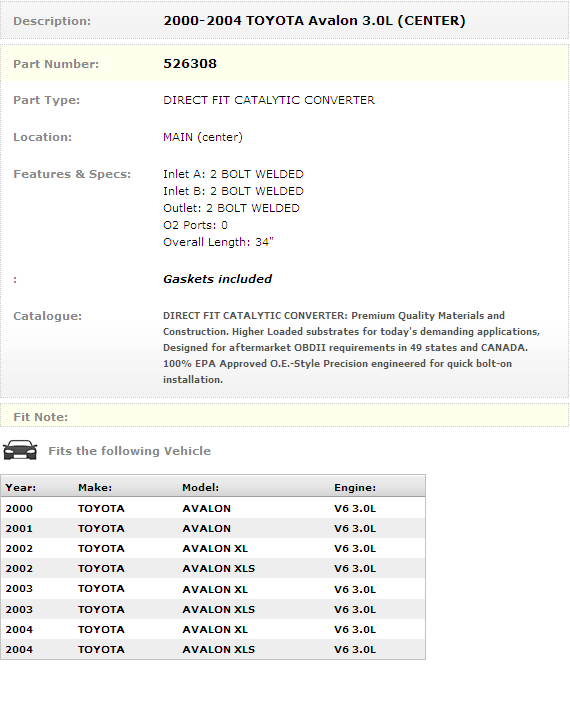Click the Overall Length 34" spec line

click(218, 242)
